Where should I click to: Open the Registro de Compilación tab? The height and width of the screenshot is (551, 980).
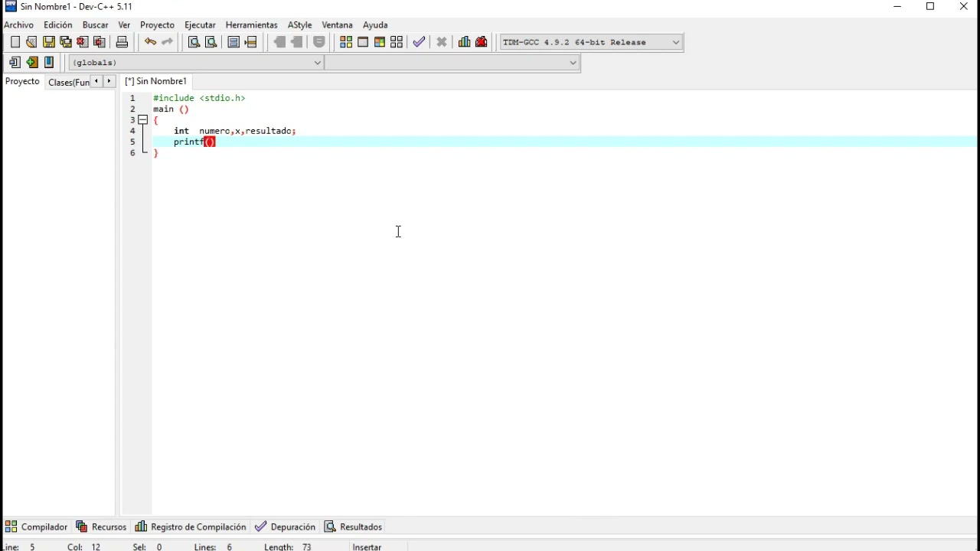pyautogui.click(x=191, y=527)
